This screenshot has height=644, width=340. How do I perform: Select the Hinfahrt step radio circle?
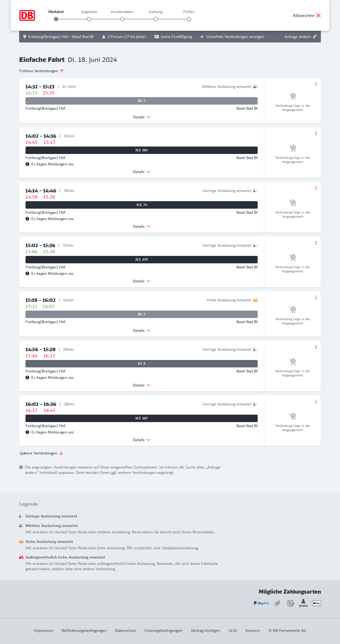(x=56, y=19)
